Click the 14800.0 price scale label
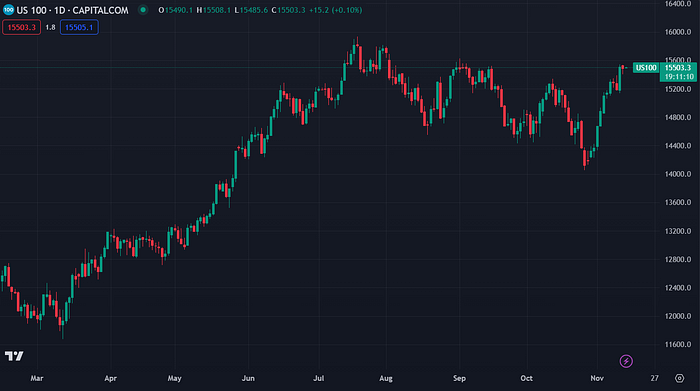The height and width of the screenshot is (391, 700). tap(678, 117)
